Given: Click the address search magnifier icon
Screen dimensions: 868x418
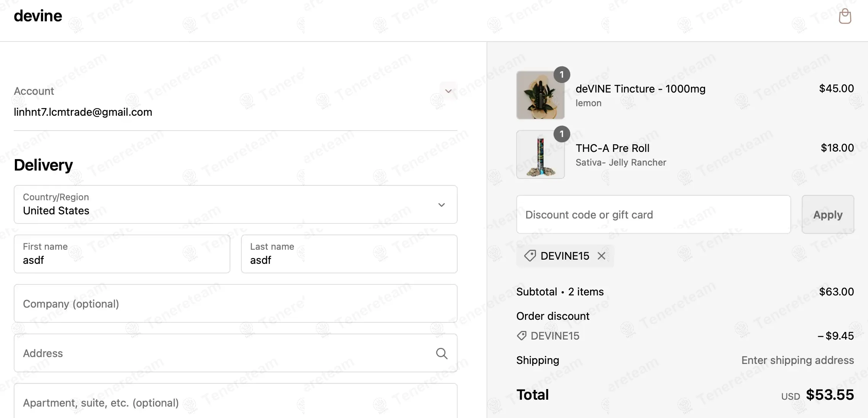Looking at the screenshot, I should [x=441, y=353].
